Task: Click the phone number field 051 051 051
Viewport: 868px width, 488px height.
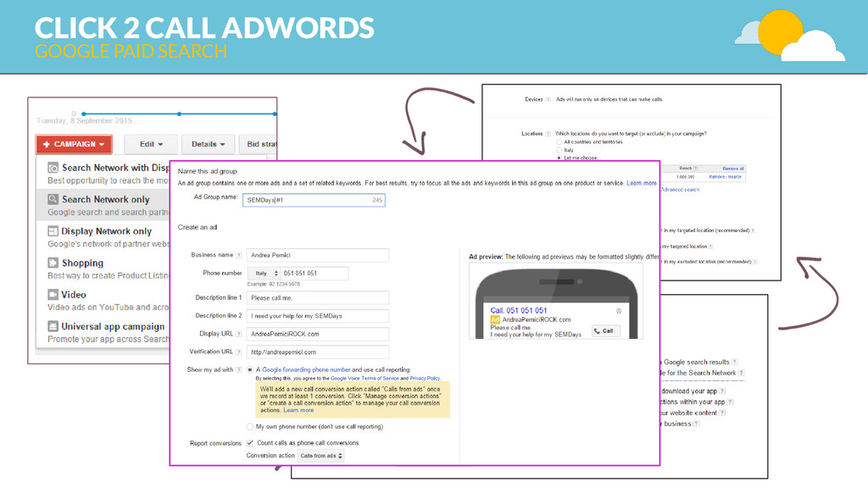Action: [x=314, y=274]
